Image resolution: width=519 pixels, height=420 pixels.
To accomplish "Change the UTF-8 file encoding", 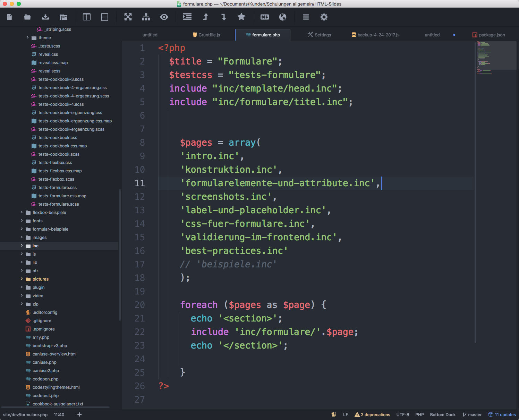I will pos(403,414).
